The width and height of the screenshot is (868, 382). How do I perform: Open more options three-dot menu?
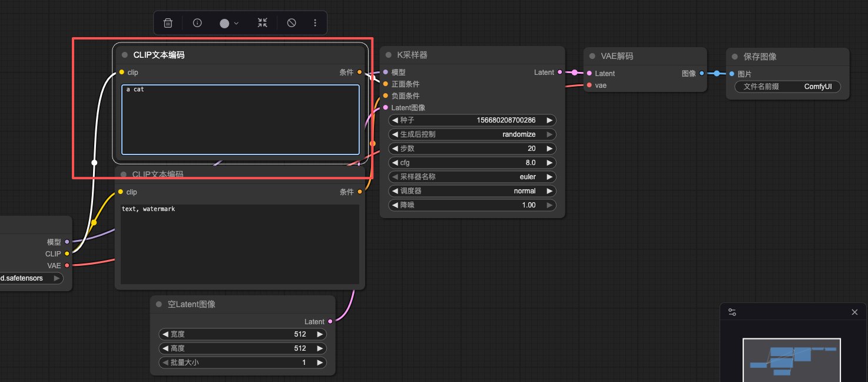[315, 23]
